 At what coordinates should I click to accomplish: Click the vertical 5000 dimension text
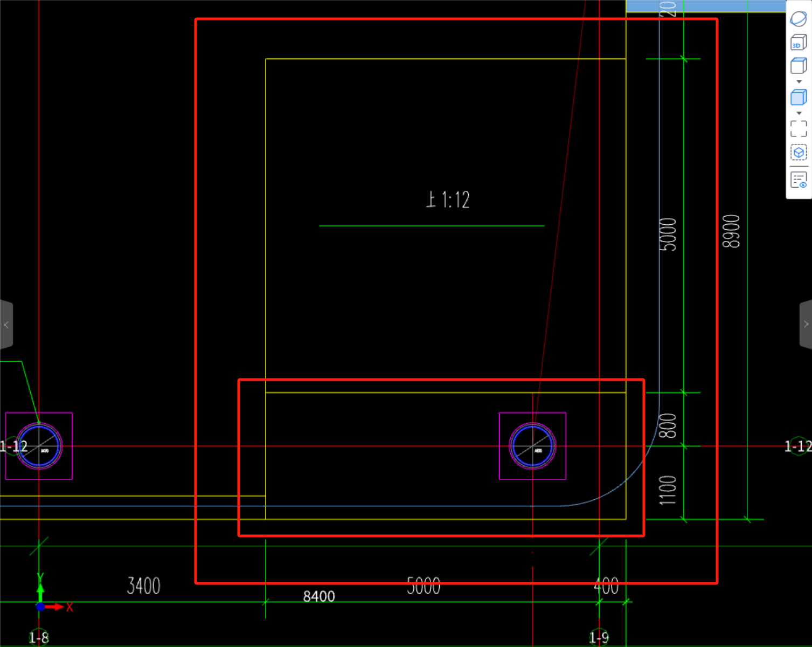click(x=668, y=235)
